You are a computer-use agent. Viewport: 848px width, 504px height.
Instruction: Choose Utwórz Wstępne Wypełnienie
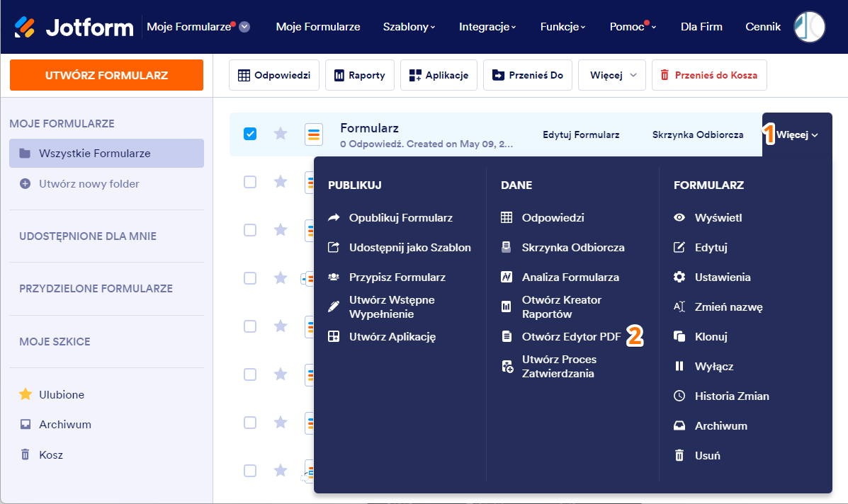coord(381,307)
